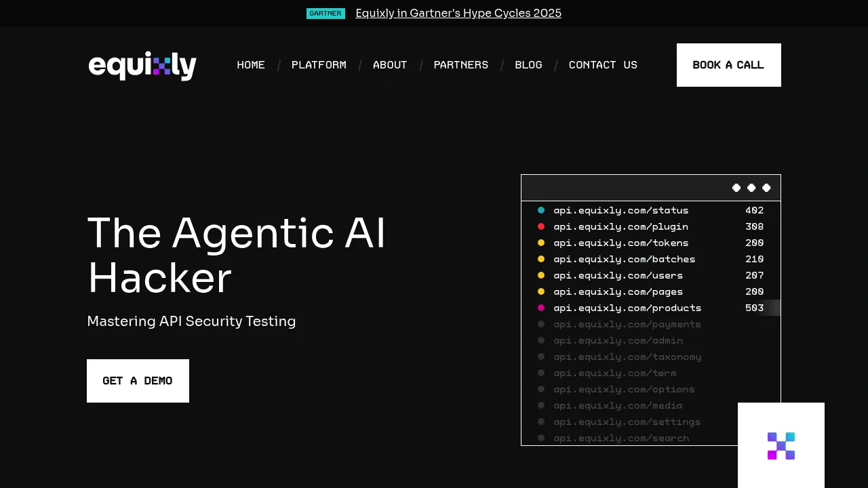Click Mastering API Security Testing subtitle
Viewport: 868px width, 488px height.
tap(191, 321)
